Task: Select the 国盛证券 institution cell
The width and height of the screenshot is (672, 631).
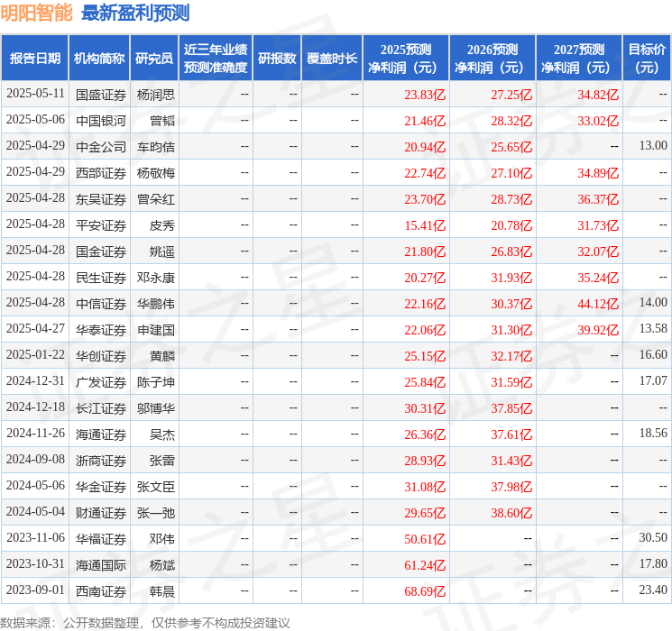Action: (x=101, y=95)
